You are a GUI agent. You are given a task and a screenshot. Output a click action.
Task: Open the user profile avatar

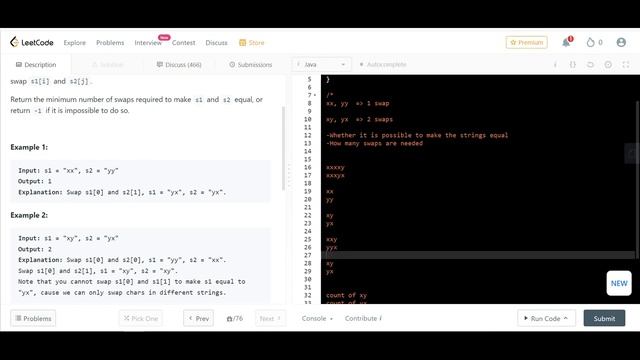click(x=621, y=42)
